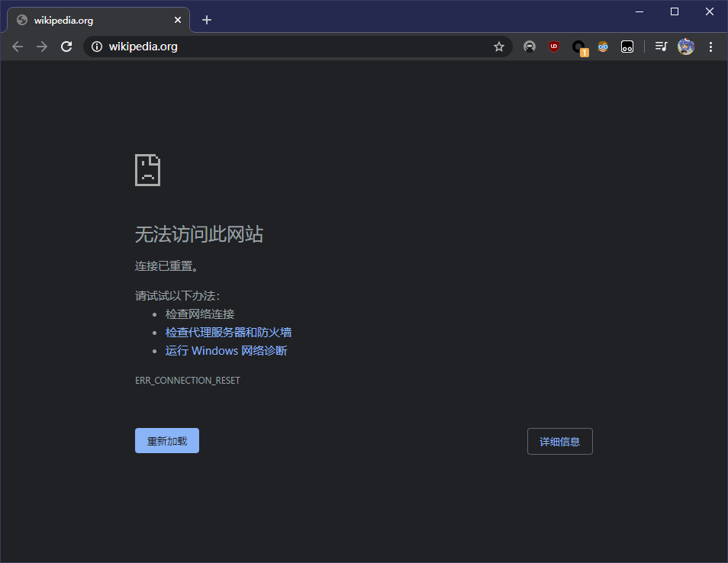Go back to the previous page
Viewport: 728px width, 563px height.
pyautogui.click(x=18, y=47)
